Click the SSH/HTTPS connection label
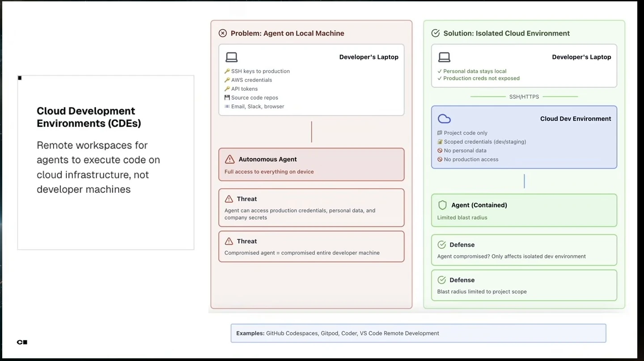The height and width of the screenshot is (361, 644). [x=524, y=97]
